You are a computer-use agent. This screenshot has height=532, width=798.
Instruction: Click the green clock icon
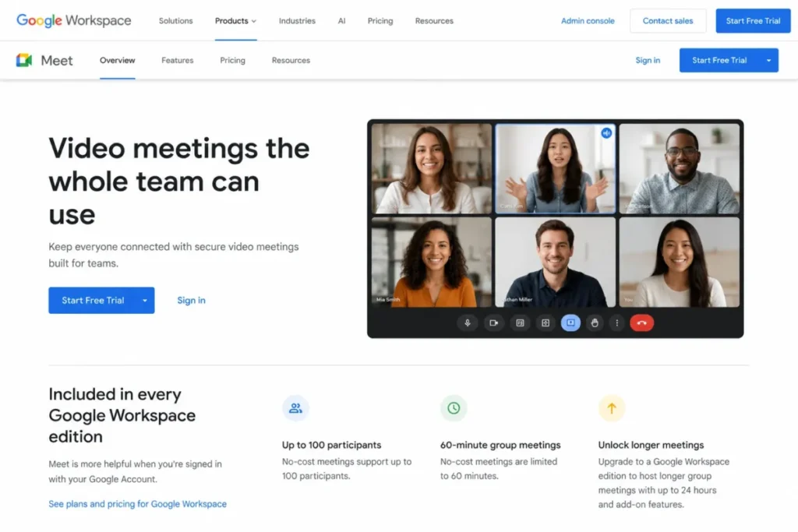pos(454,408)
